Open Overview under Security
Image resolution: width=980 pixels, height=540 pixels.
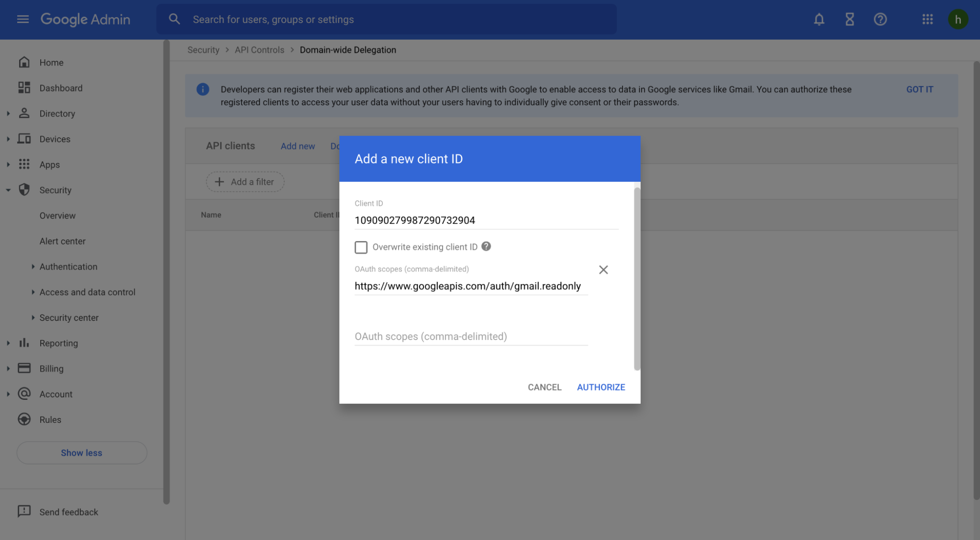pos(57,216)
